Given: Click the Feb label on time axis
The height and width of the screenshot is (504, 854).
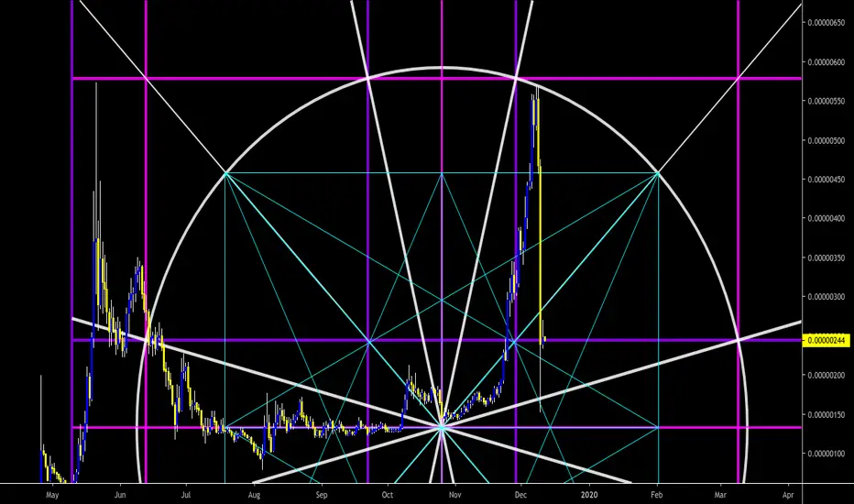Looking at the screenshot, I should click(657, 495).
